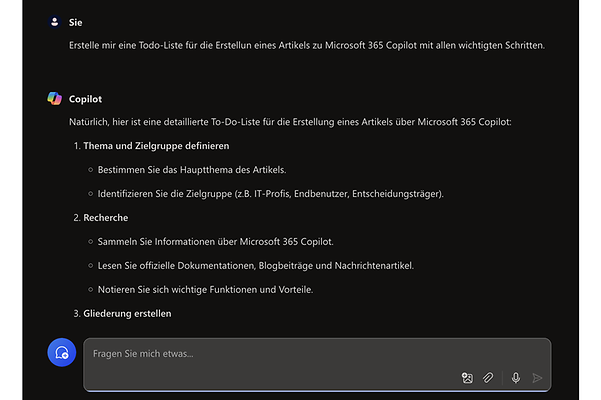The image size is (601, 400).
Task: Click the bullet "Lesen Sie offizielle Dokumentationen"
Action: (255, 265)
